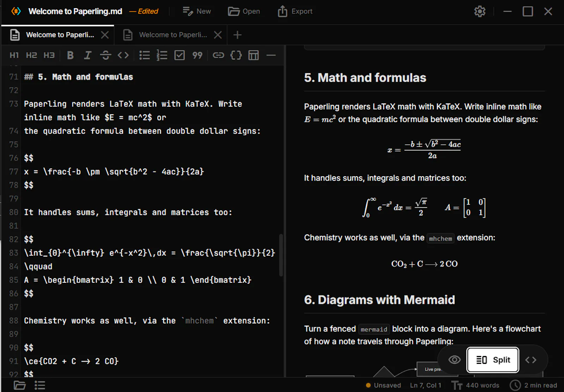This screenshot has height=392, width=564.
Task: Apply Heading 1 formatting
Action: tap(14, 55)
